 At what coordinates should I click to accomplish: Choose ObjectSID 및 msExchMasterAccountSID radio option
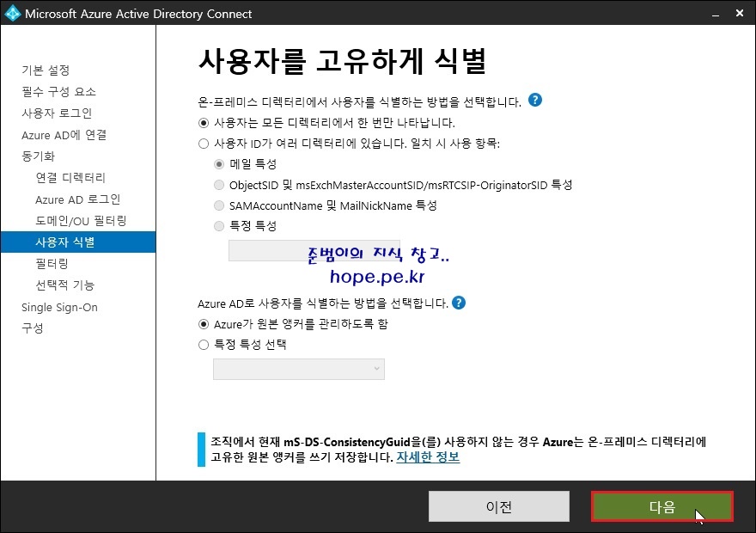219,185
